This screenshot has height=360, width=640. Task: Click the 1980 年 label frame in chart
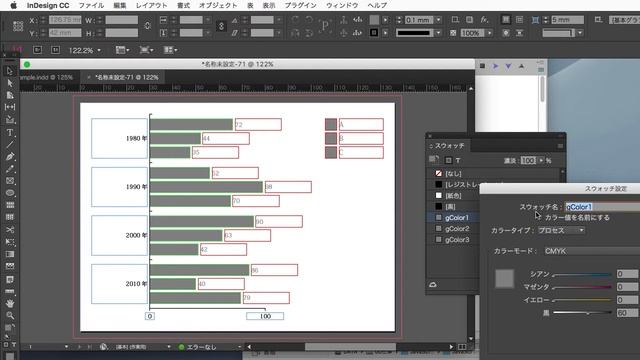point(119,138)
